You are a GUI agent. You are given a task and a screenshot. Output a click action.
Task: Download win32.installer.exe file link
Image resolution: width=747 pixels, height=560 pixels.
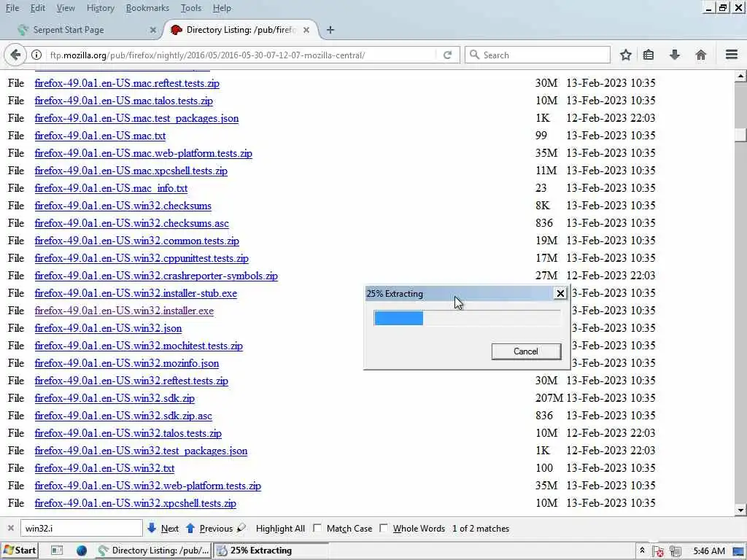pos(124,311)
